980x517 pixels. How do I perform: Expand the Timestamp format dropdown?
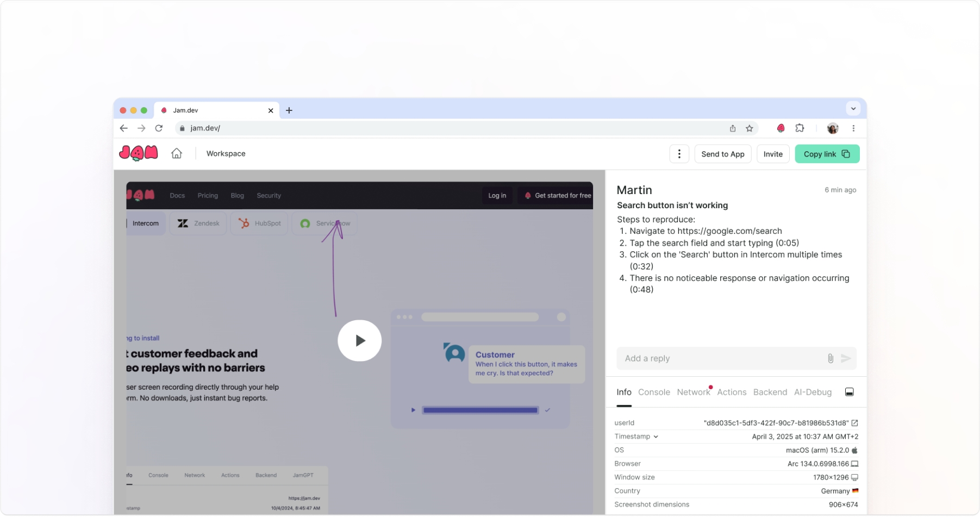(656, 437)
